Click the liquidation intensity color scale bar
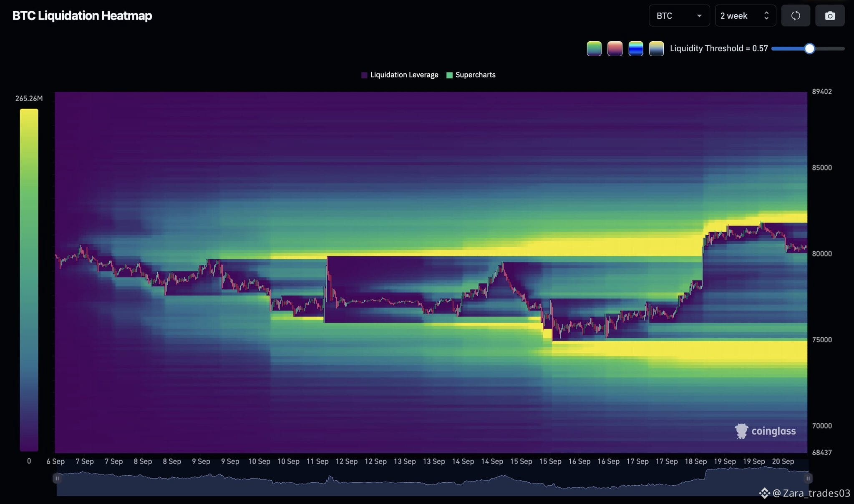Image resolution: width=854 pixels, height=504 pixels. coord(29,280)
